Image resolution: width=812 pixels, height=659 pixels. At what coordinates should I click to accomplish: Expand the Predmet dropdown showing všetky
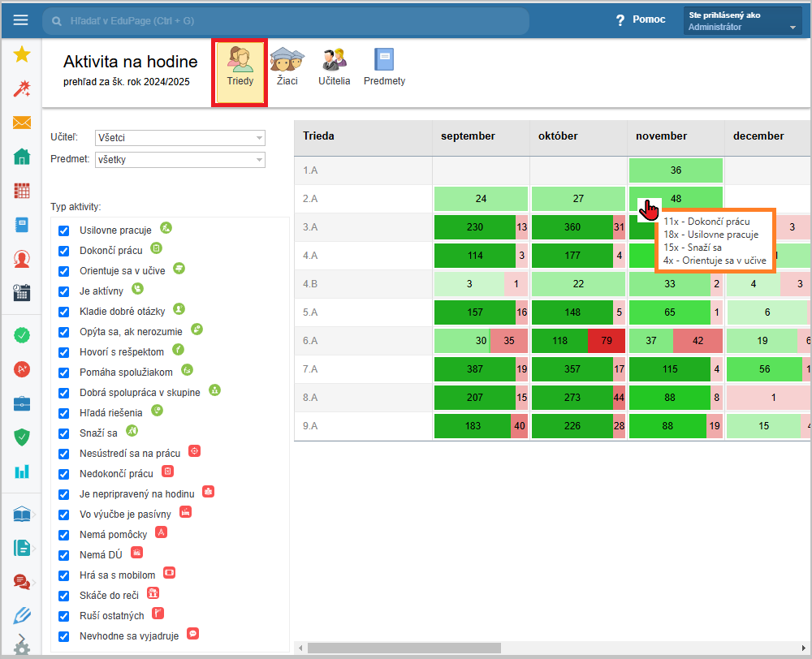pyautogui.click(x=179, y=160)
